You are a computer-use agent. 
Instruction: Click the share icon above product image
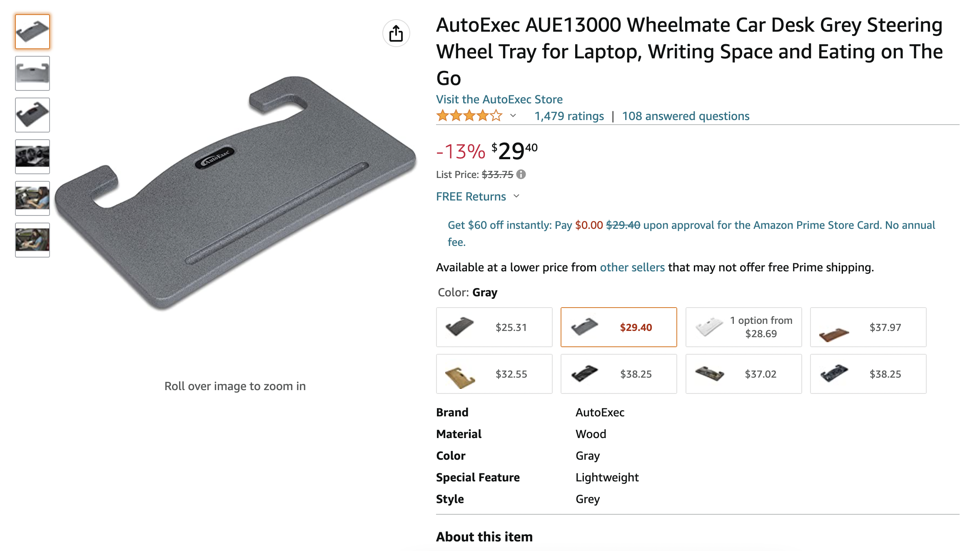(396, 33)
